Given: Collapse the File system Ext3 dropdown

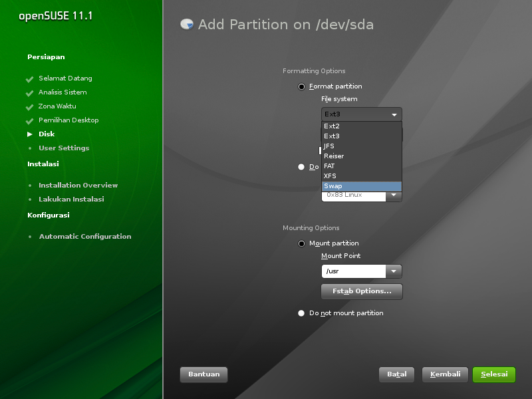Looking at the screenshot, I should (x=361, y=114).
